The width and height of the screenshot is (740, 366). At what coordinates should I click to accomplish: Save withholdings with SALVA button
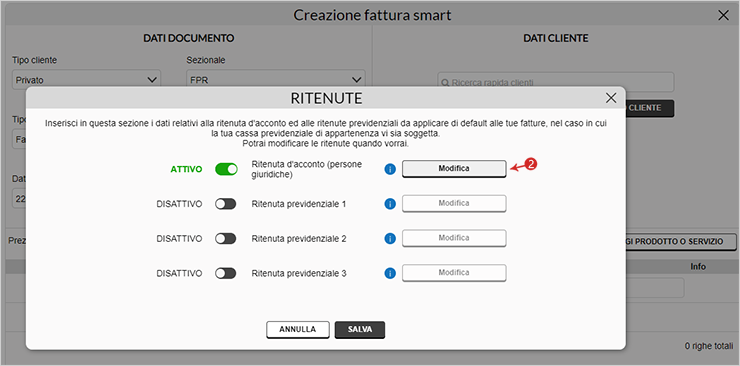click(360, 330)
